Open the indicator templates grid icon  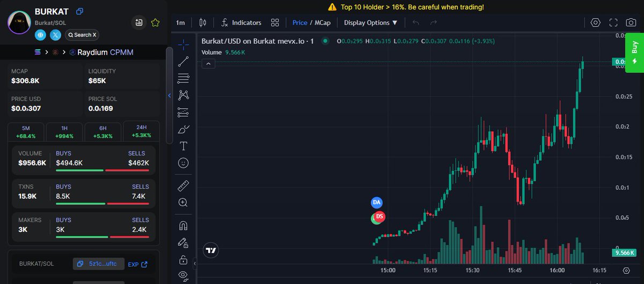(275, 23)
